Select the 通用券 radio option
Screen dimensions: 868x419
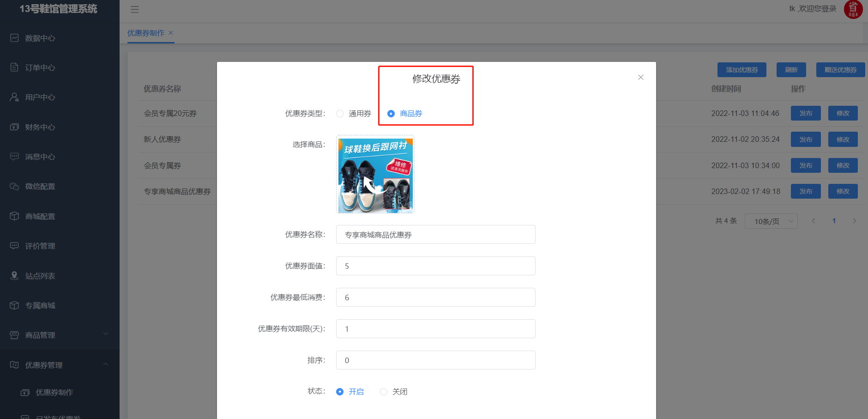click(340, 114)
